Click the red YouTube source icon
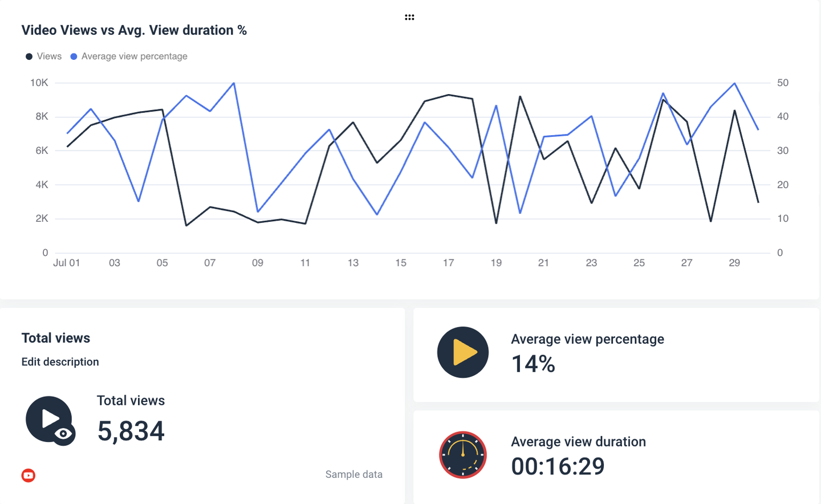Viewport: 821px width, 504px height. pyautogui.click(x=28, y=475)
